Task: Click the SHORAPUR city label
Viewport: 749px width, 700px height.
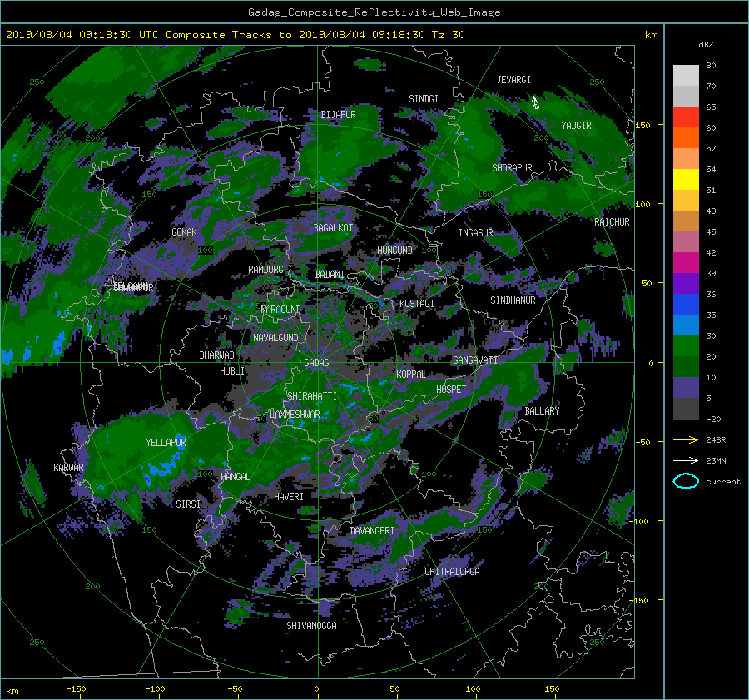Action: (x=512, y=168)
